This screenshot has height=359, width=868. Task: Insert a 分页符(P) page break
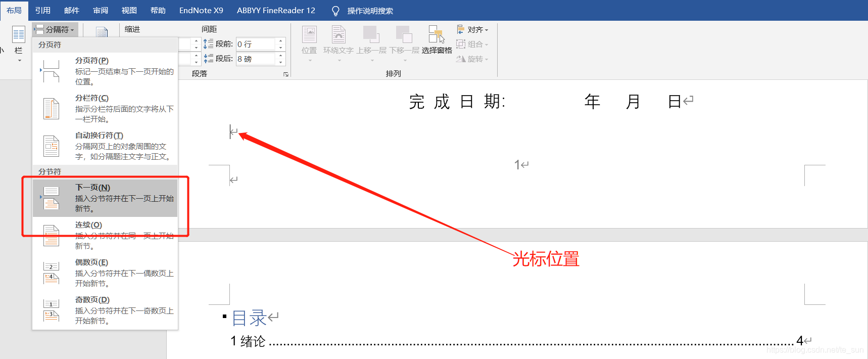pos(105,71)
